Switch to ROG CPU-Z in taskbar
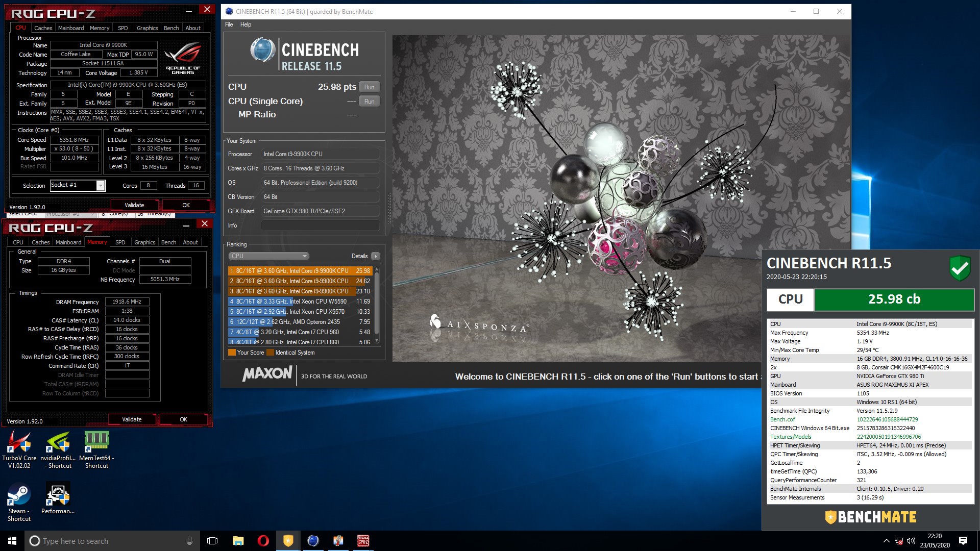The width and height of the screenshot is (980, 551). [363, 541]
